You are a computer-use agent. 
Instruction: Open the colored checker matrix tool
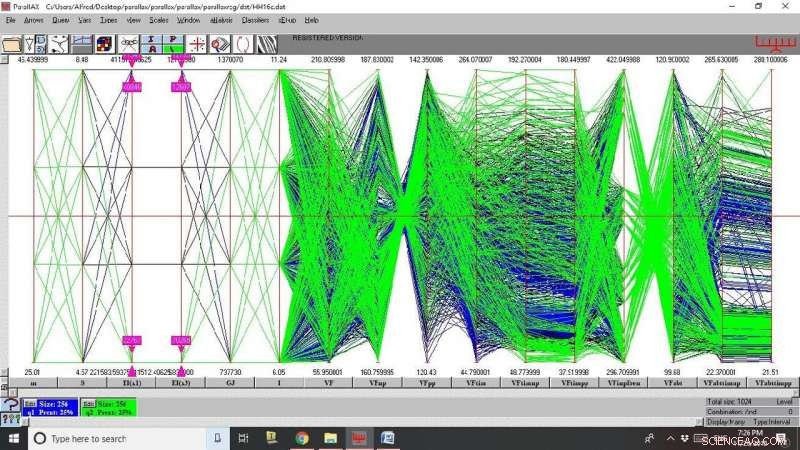pyautogui.click(x=105, y=44)
